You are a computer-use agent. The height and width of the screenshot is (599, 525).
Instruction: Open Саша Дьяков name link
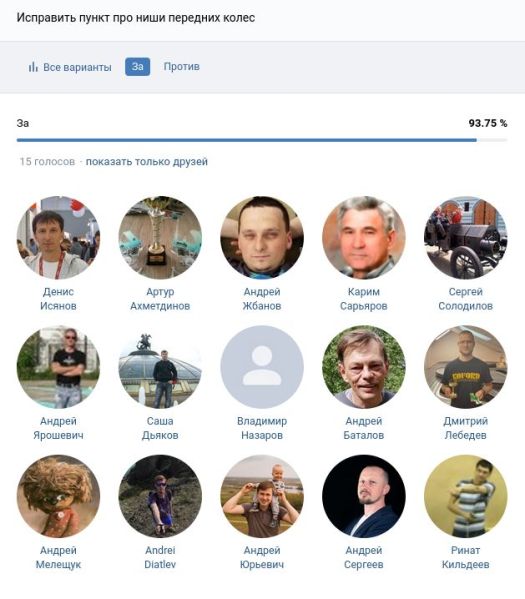click(160, 428)
